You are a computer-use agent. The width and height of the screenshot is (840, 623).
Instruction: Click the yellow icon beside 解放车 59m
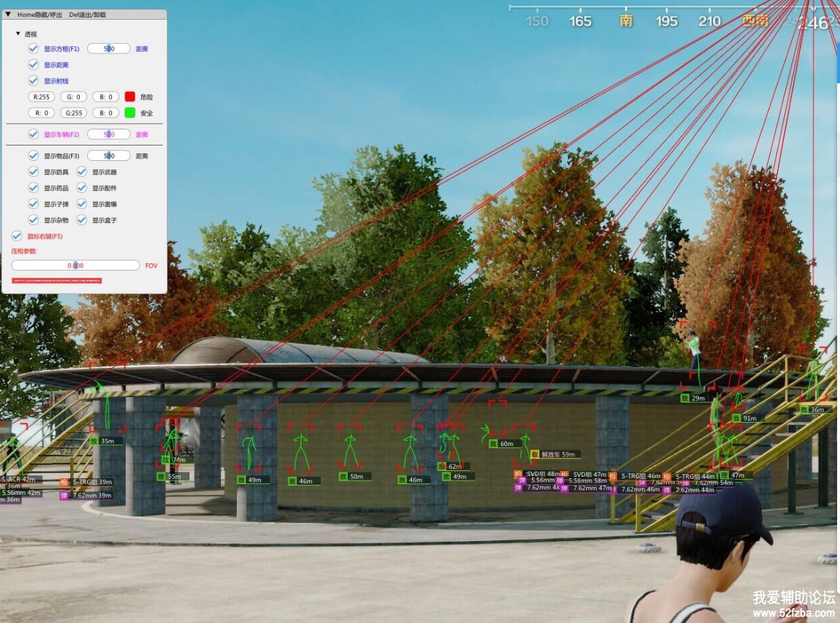534,454
